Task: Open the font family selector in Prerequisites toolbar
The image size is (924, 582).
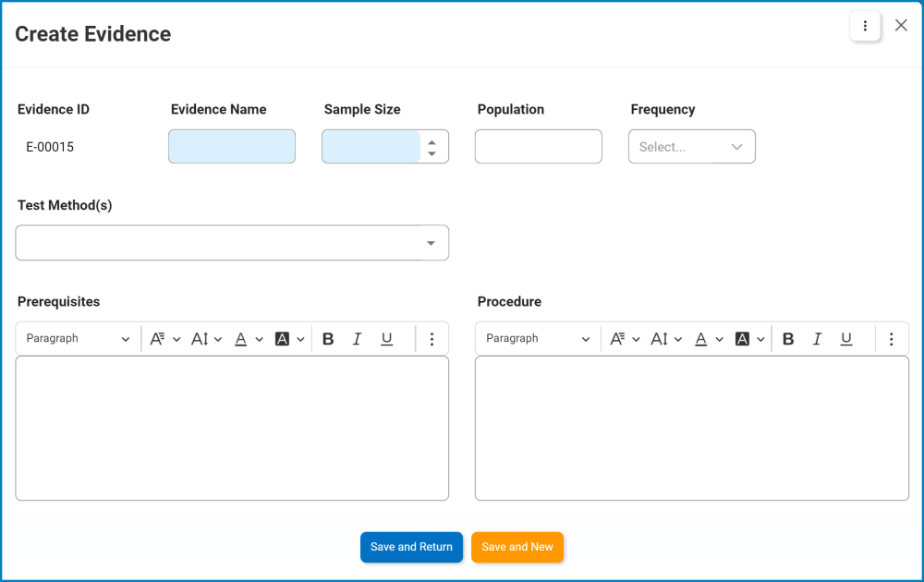Action: [158, 338]
